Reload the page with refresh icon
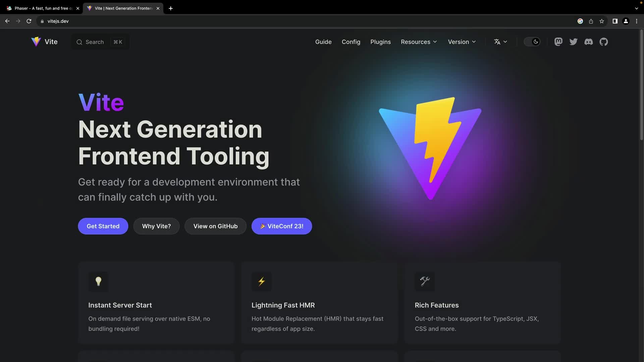 [x=29, y=21]
